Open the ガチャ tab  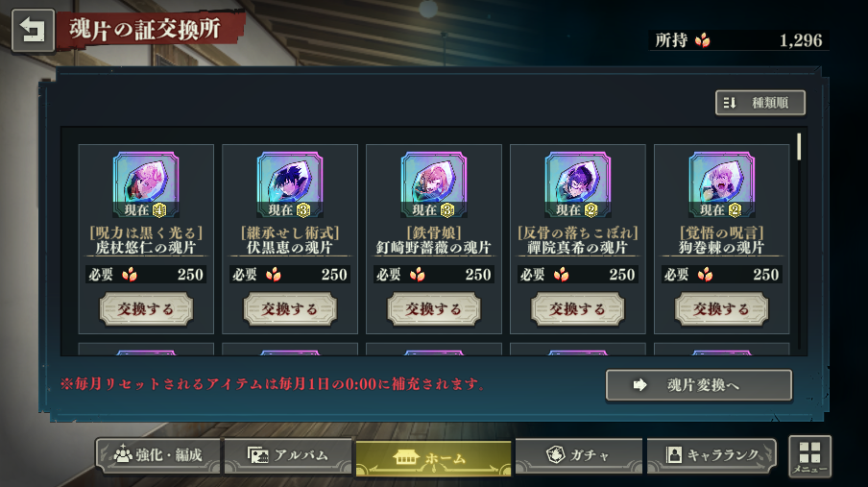point(578,455)
